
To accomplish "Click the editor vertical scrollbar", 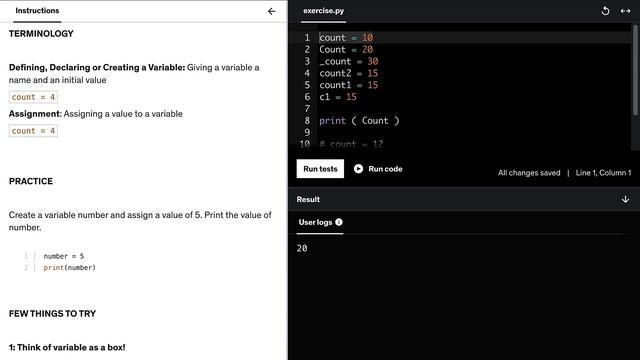I will (x=635, y=70).
